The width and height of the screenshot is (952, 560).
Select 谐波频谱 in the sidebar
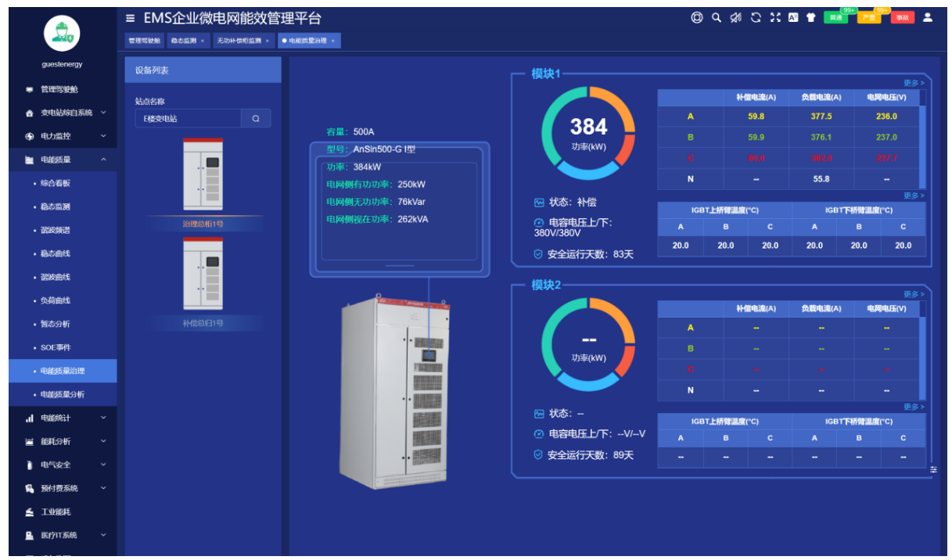pyautogui.click(x=56, y=230)
